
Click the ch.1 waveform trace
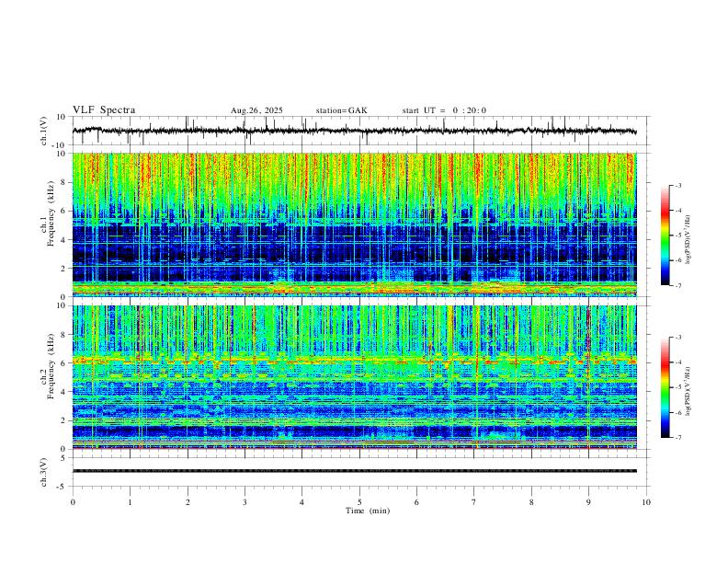pyautogui.click(x=354, y=131)
